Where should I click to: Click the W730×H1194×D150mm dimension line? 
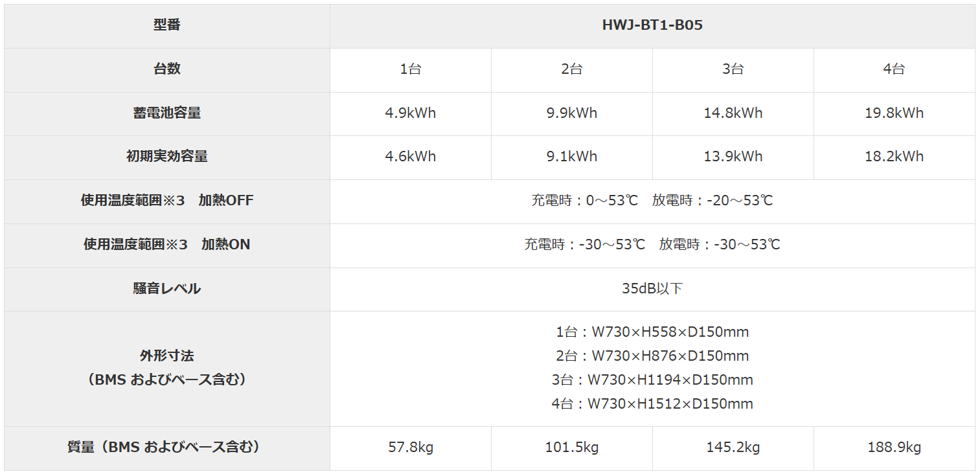[652, 380]
